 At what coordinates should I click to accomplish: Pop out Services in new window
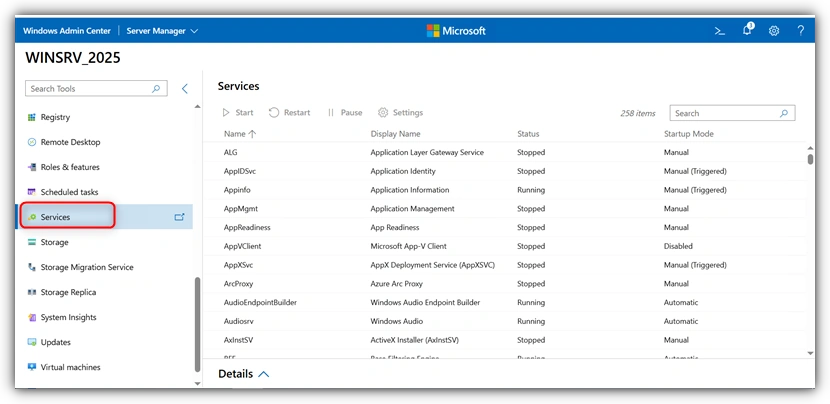coord(179,217)
